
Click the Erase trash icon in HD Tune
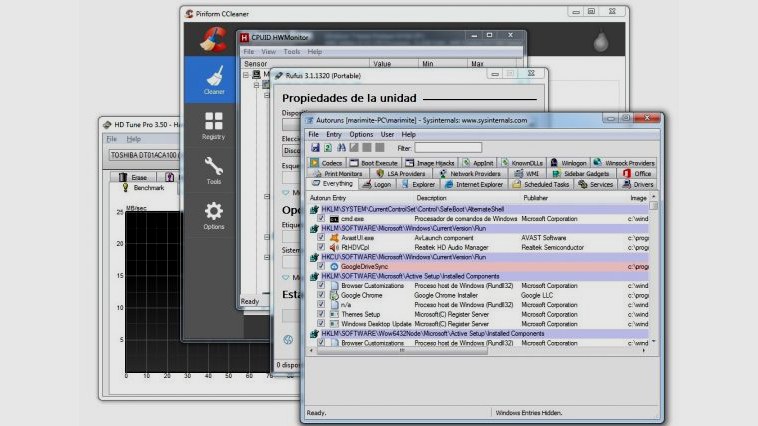click(x=123, y=177)
